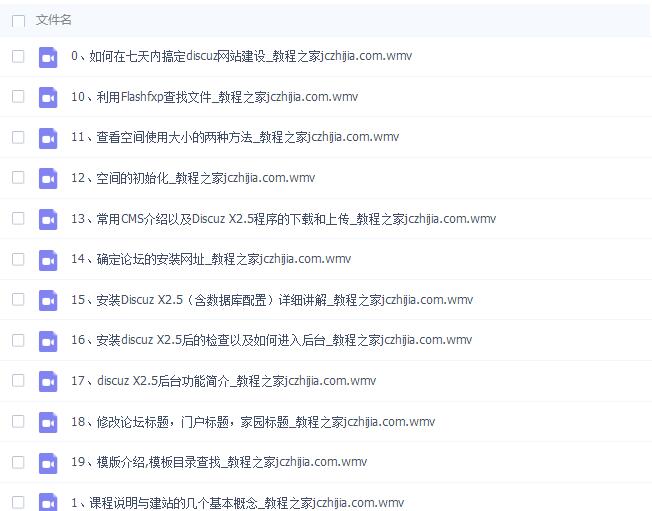Open file 17、discuz X2.5后台功能简介_教程之家jczhijia.com.wmv

[223, 380]
